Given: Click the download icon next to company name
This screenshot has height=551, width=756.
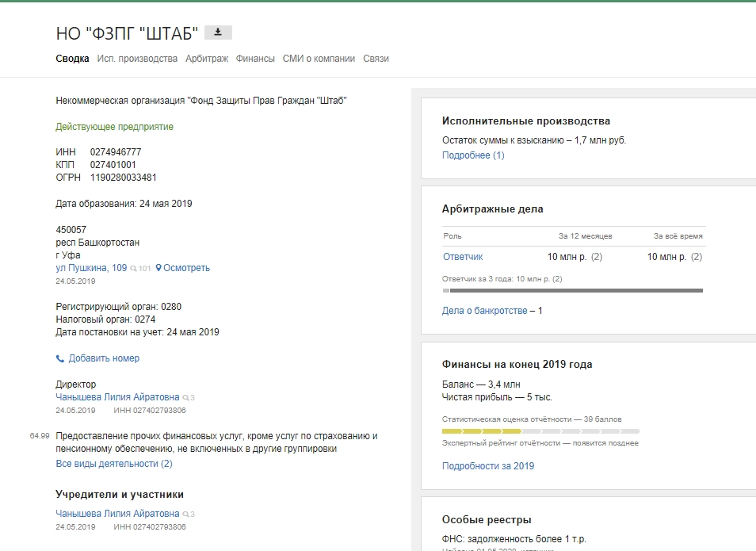Looking at the screenshot, I should click(x=218, y=33).
